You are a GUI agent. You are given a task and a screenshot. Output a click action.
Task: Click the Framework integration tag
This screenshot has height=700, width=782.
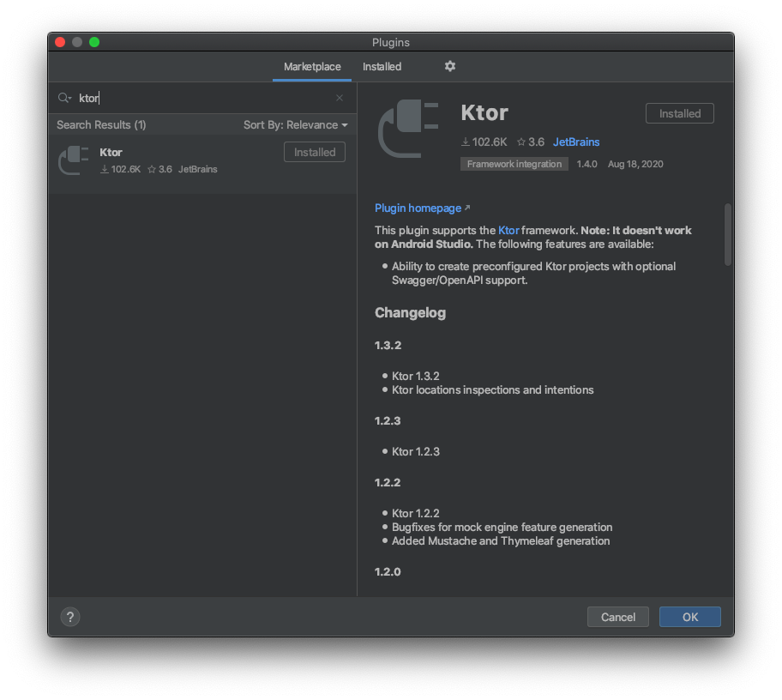pos(514,164)
